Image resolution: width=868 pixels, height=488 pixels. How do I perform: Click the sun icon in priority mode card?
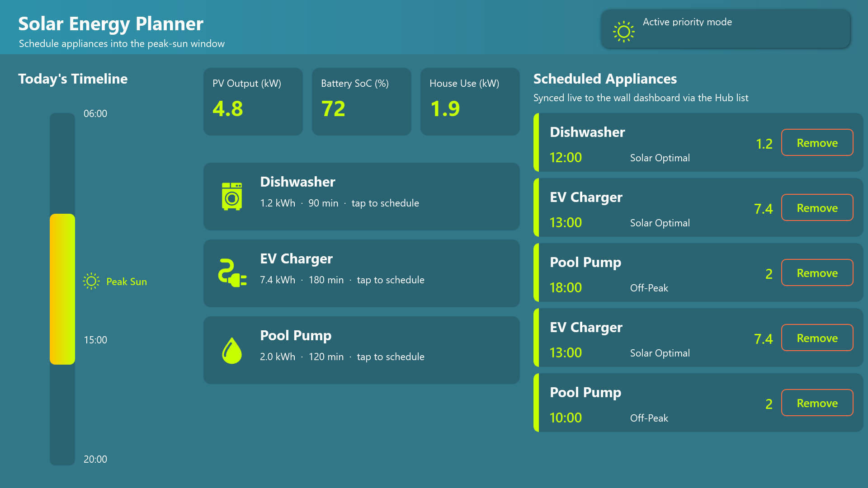[x=623, y=32]
